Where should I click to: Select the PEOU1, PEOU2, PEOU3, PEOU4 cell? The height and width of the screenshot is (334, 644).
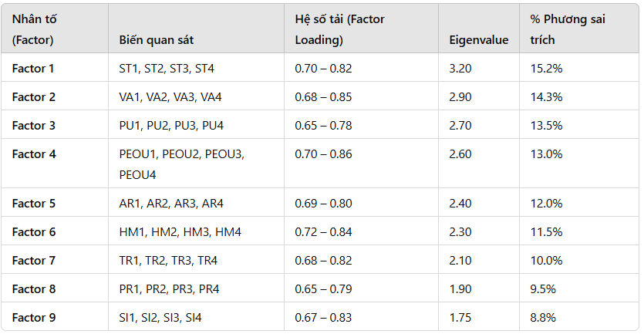[x=181, y=164]
